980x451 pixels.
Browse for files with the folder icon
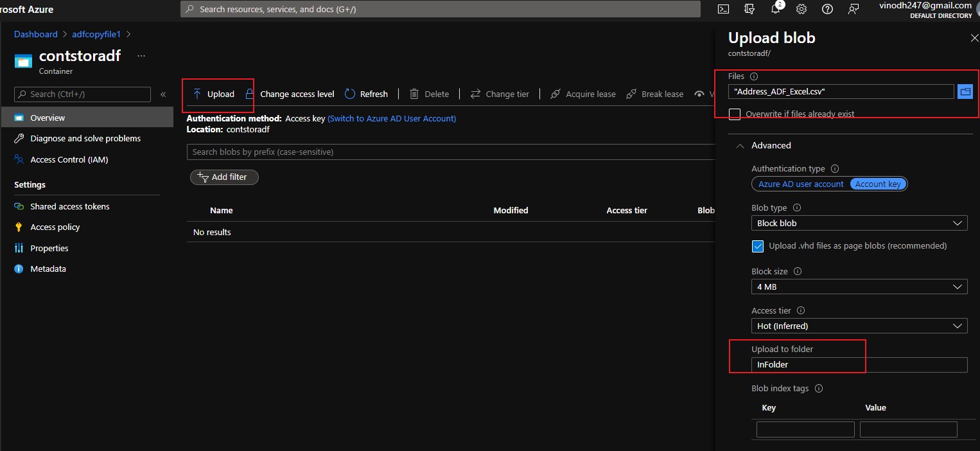tap(965, 92)
